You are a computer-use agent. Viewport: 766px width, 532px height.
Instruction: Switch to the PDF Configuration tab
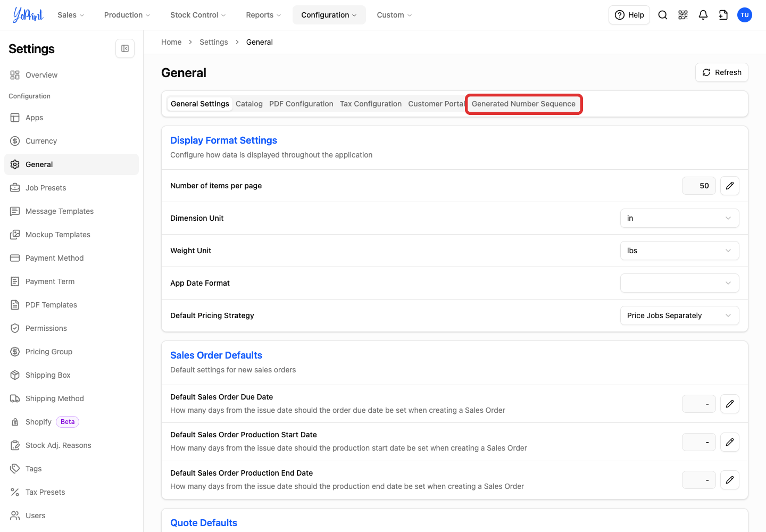(301, 104)
